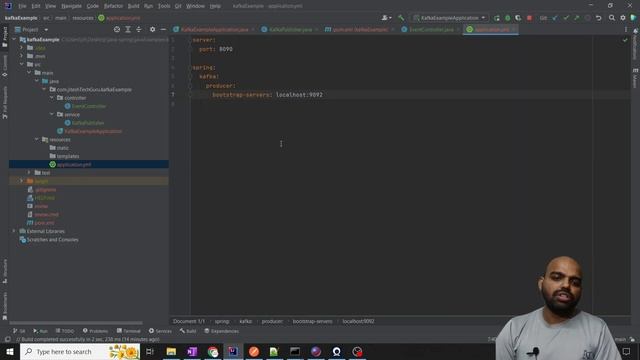Click the 'bootstrap-servers' breadcrumb at editor bottom
Image resolution: width=640 pixels, height=360 pixels.
312,321
